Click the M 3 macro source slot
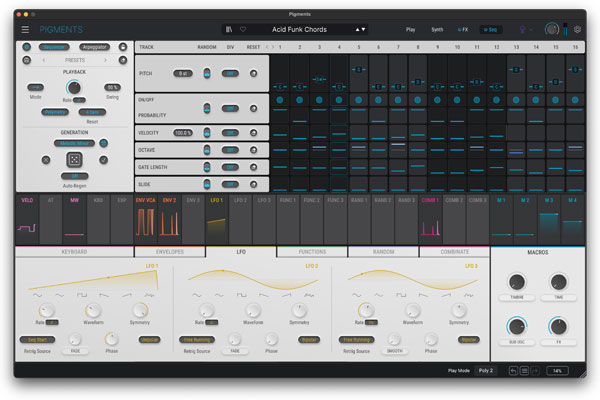Image resolution: width=600 pixels, height=400 pixels. tap(549, 219)
